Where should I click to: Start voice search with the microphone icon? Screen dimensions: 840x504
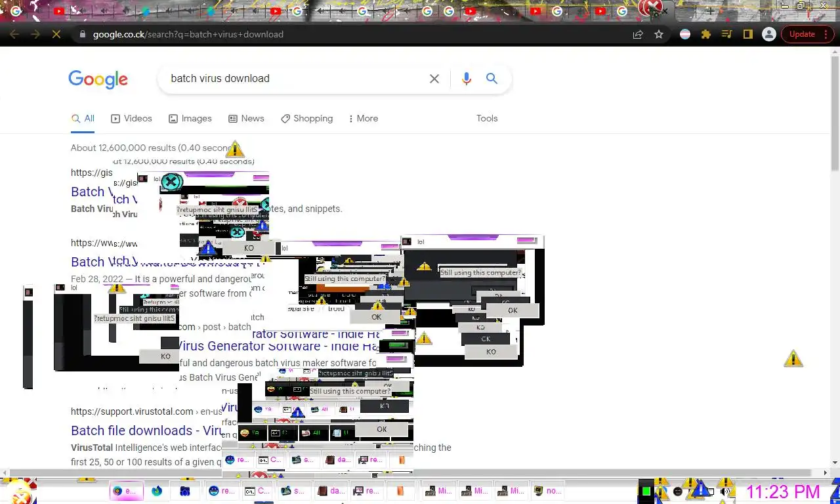pos(466,79)
